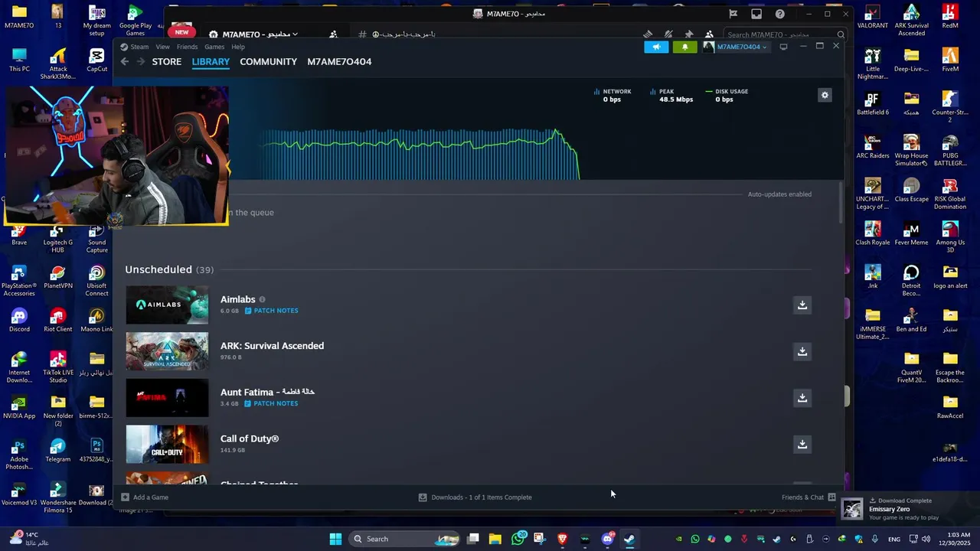This screenshot has height=551, width=980.
Task: Open WhatsApp in Windows taskbar
Action: (x=518, y=539)
